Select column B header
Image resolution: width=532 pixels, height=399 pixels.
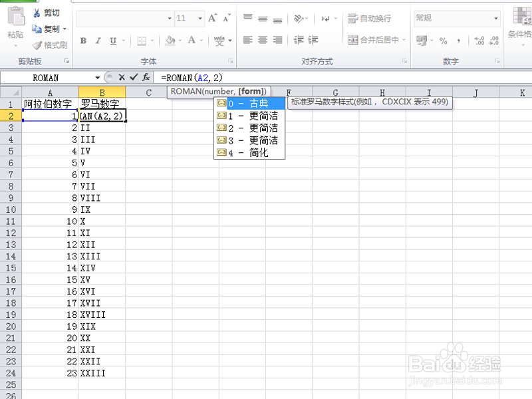click(x=102, y=92)
